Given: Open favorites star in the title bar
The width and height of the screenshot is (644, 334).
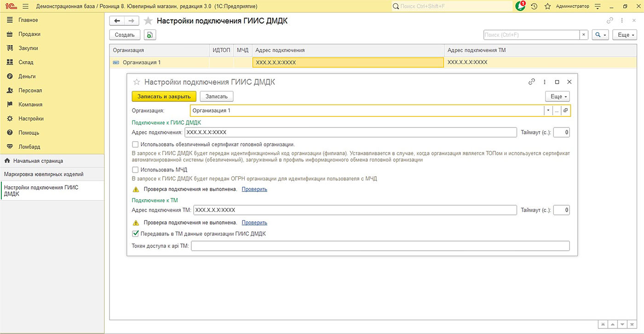Looking at the screenshot, I should click(547, 6).
